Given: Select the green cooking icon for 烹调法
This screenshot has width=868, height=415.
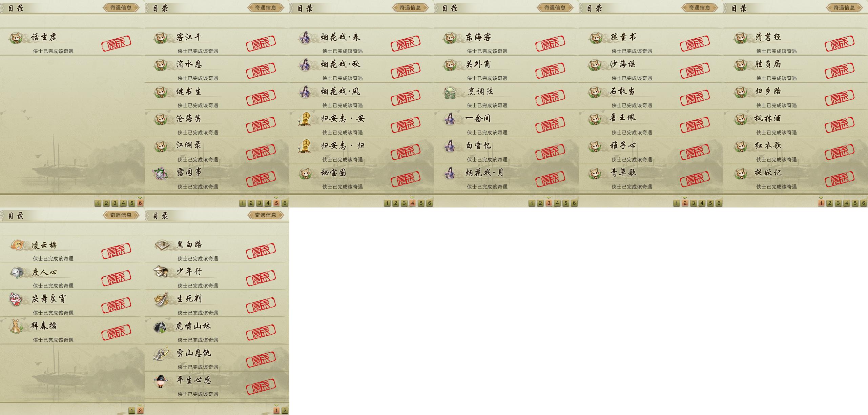Looking at the screenshot, I should pyautogui.click(x=450, y=92).
